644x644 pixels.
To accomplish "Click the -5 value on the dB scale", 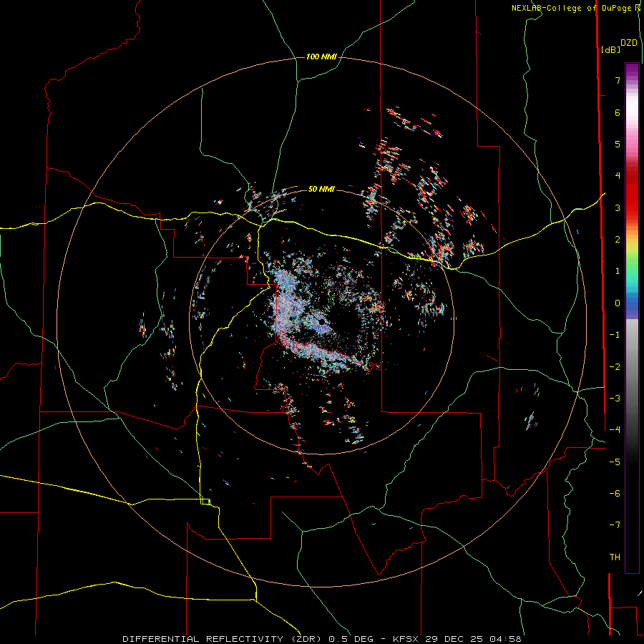I will (615, 462).
